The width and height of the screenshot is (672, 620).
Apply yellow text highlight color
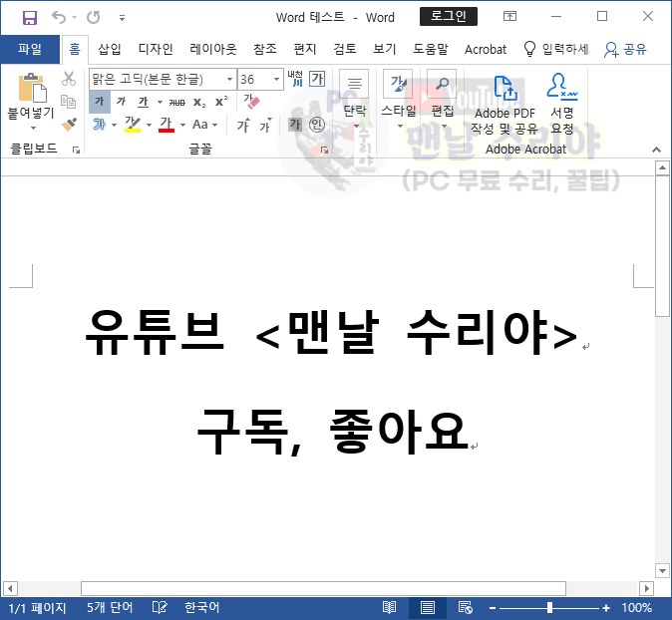(x=133, y=125)
